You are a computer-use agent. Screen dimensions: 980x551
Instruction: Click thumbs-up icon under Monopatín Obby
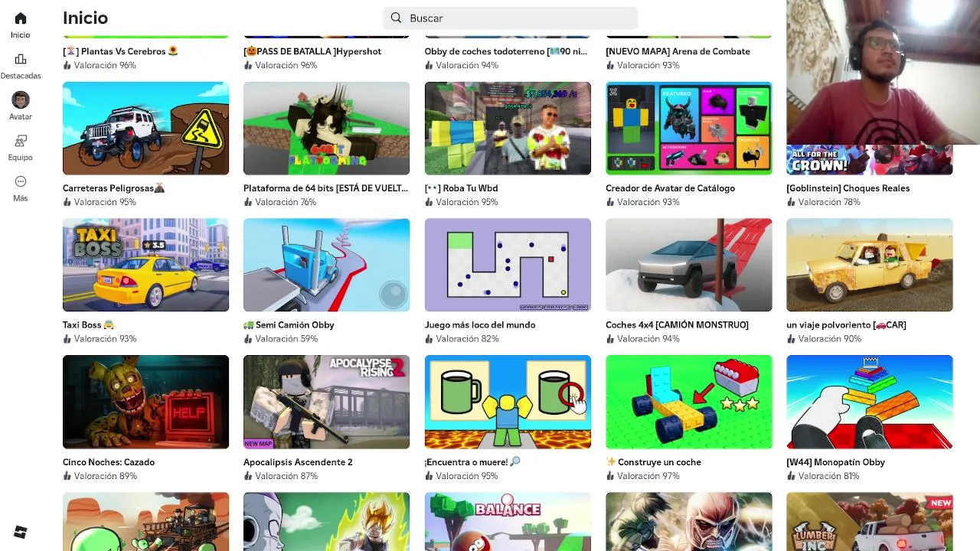(791, 475)
